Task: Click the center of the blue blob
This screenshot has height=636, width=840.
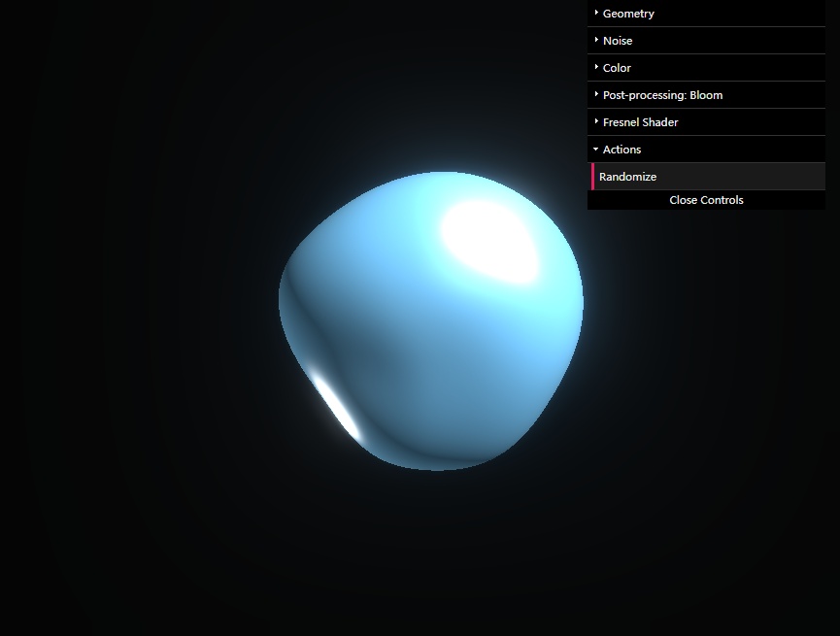Action: pos(431,320)
